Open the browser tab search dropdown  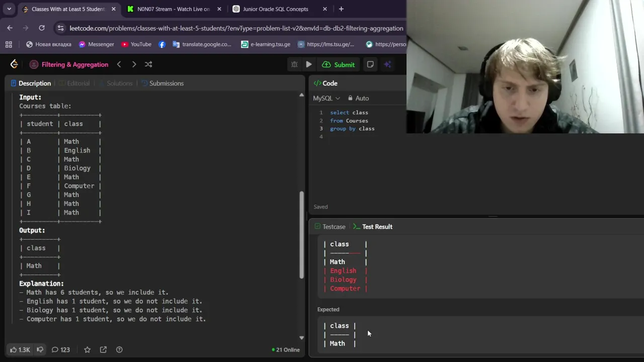pos(9,9)
